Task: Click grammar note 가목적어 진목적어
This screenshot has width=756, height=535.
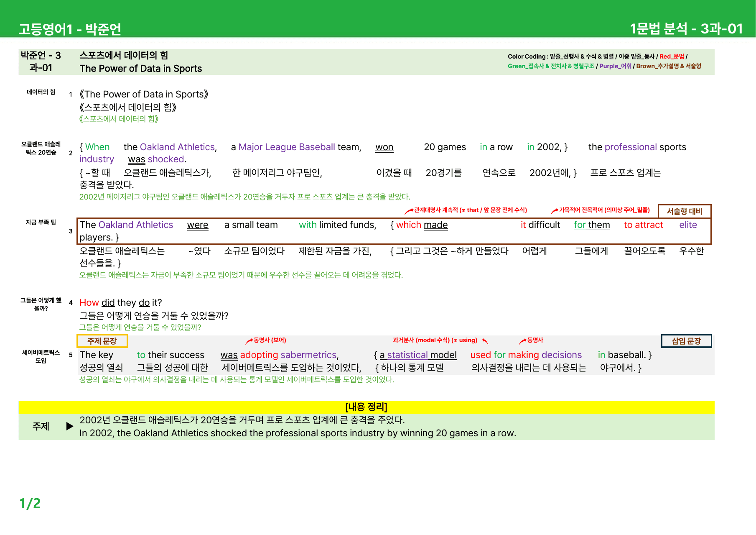Action: (604, 210)
